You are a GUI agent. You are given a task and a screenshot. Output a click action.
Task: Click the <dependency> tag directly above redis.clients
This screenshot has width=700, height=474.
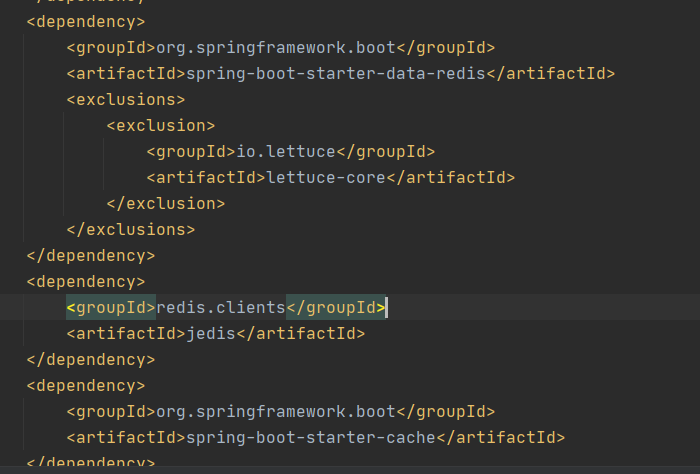86,282
